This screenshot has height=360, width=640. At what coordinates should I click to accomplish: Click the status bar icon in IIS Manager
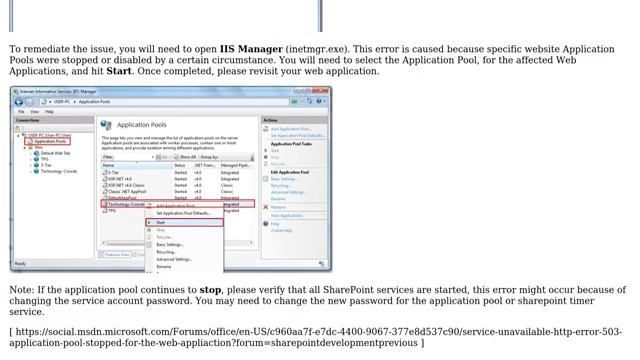point(322,264)
